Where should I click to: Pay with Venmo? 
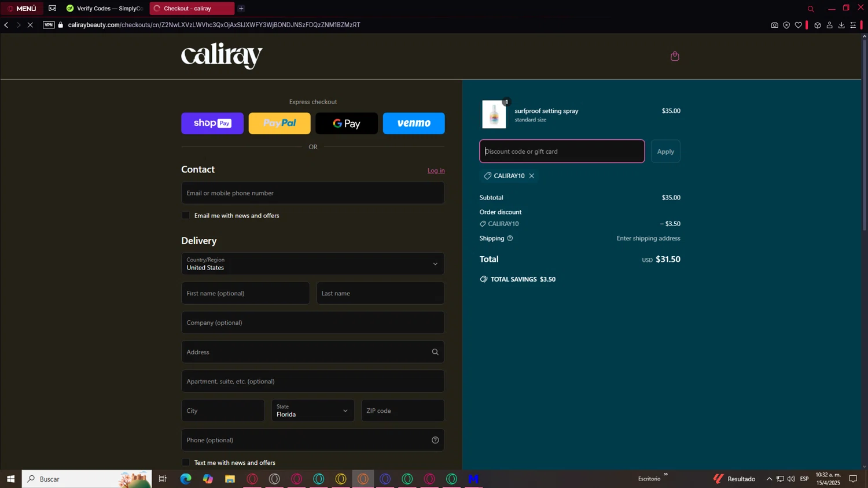pos(414,123)
